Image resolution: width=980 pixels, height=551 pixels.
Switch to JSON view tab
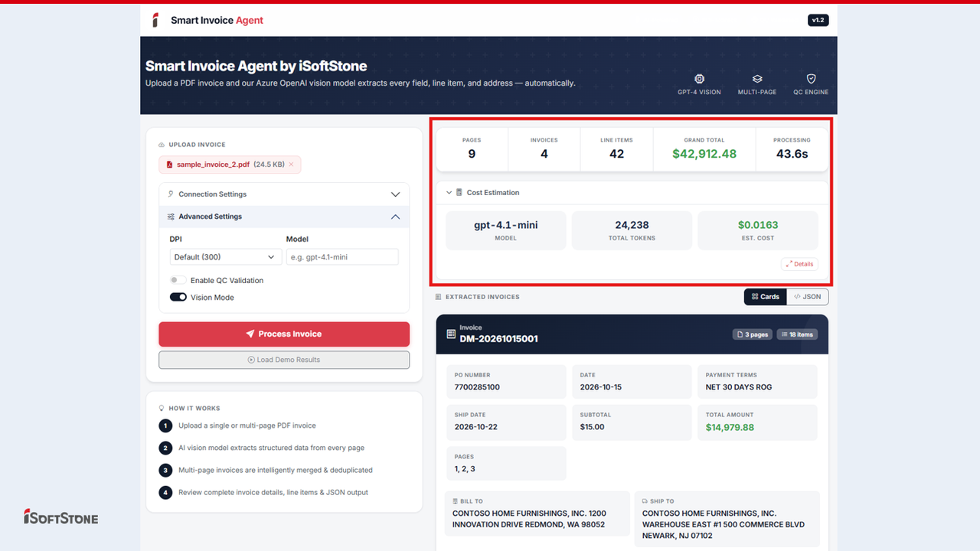[x=807, y=297]
